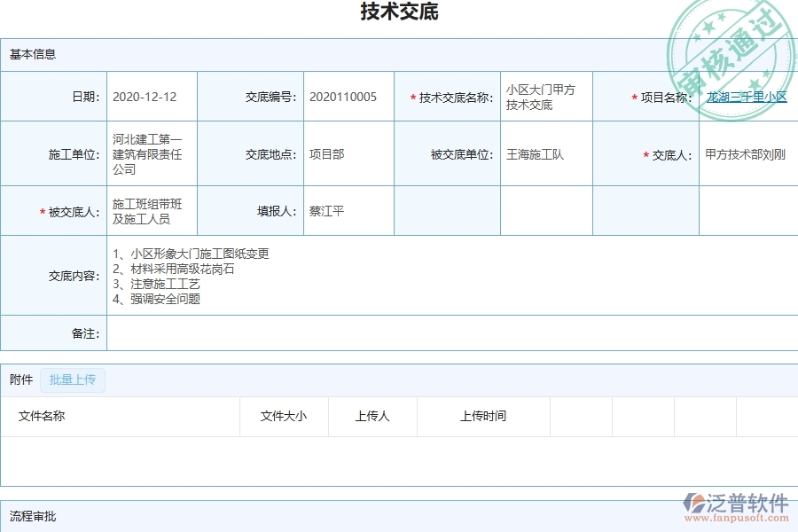Click the 交底内容 content area
Screen dimensions: 798x532
pyautogui.click(x=355, y=276)
